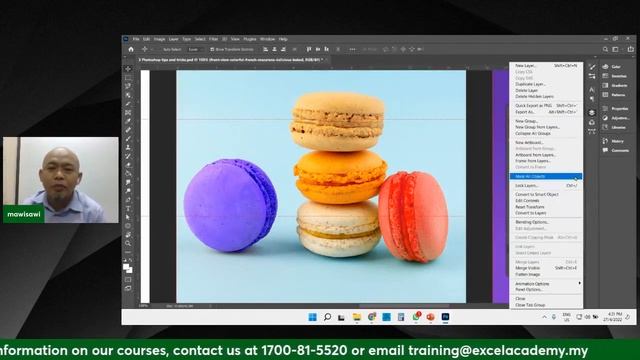Choose Convert to Smart Object

(546, 194)
